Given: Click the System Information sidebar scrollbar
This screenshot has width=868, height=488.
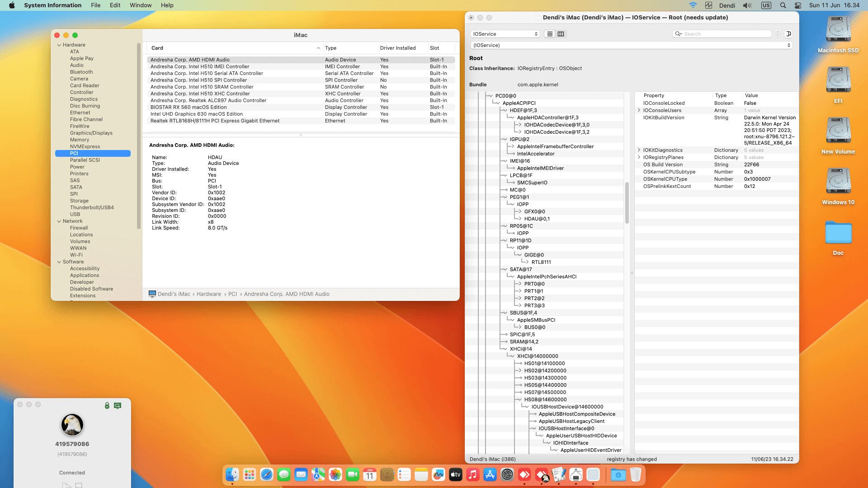Looking at the screenshot, I should click(139, 136).
